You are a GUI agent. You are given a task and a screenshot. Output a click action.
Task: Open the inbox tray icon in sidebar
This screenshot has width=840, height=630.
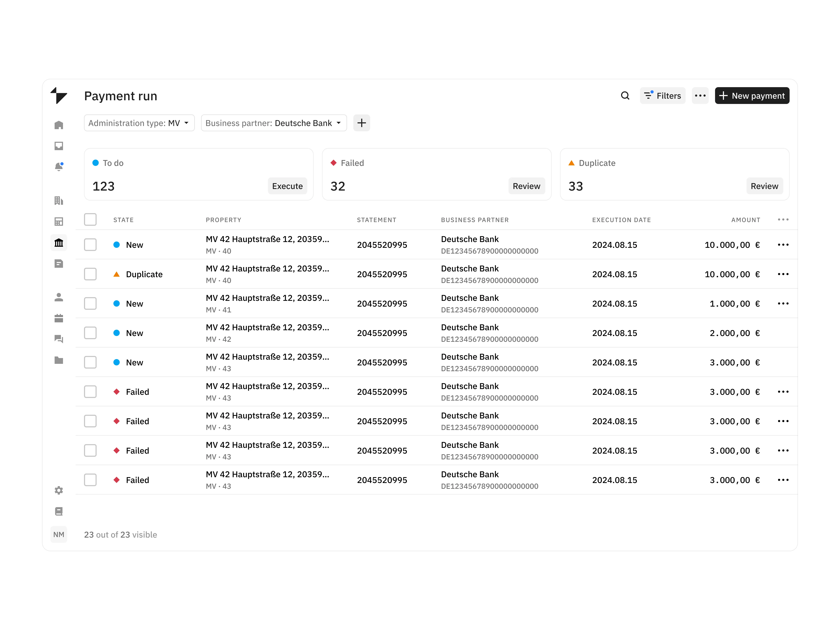[x=59, y=146]
